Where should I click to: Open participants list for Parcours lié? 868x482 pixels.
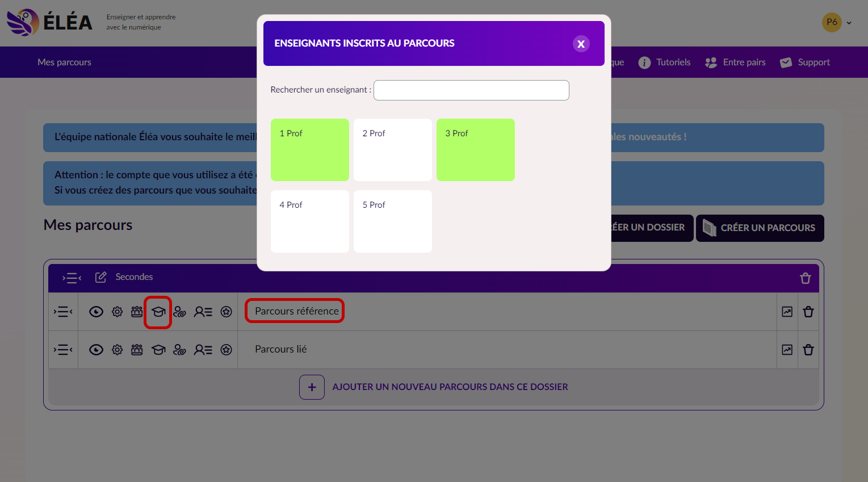[x=203, y=350]
